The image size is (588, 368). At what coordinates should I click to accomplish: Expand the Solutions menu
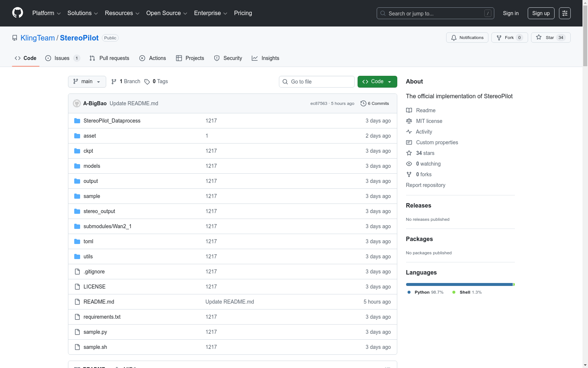coord(83,13)
